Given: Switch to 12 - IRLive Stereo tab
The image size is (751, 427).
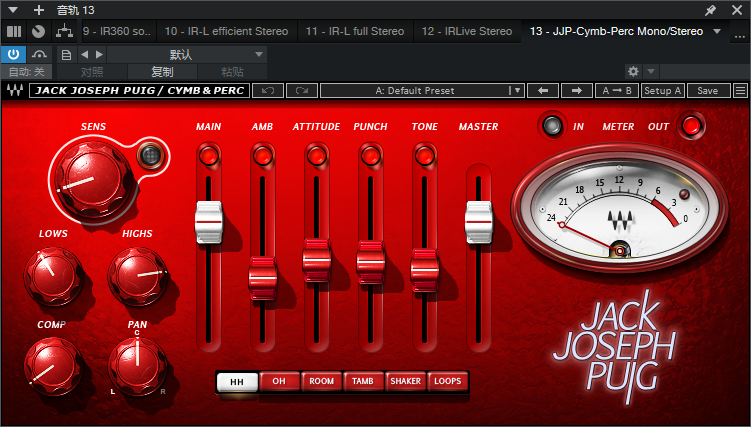Looking at the screenshot, I should pos(467,32).
